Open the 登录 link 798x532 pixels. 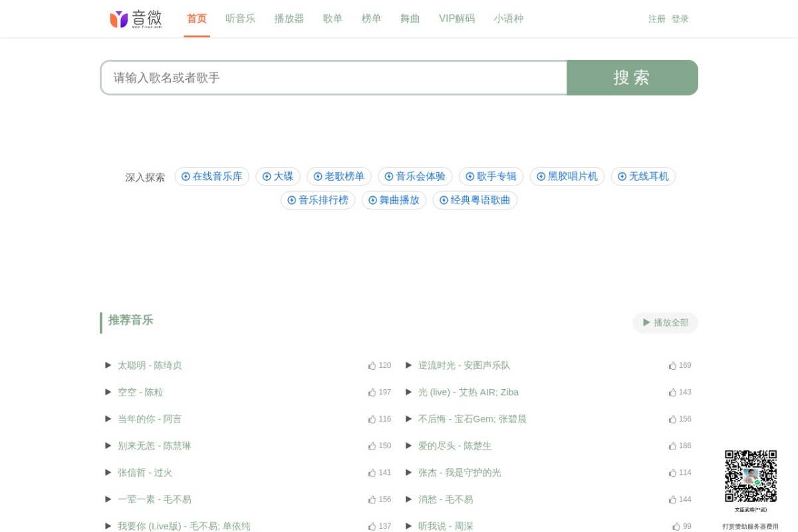[680, 19]
